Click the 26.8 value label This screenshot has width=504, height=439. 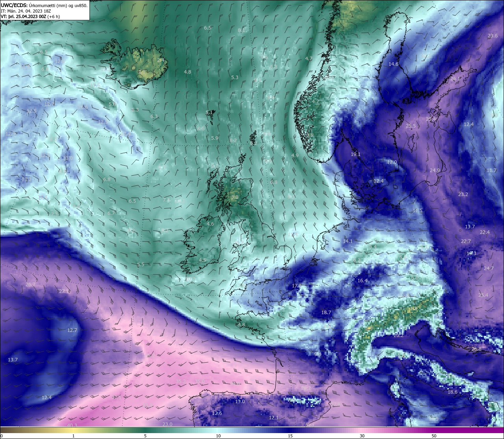click(x=476, y=349)
